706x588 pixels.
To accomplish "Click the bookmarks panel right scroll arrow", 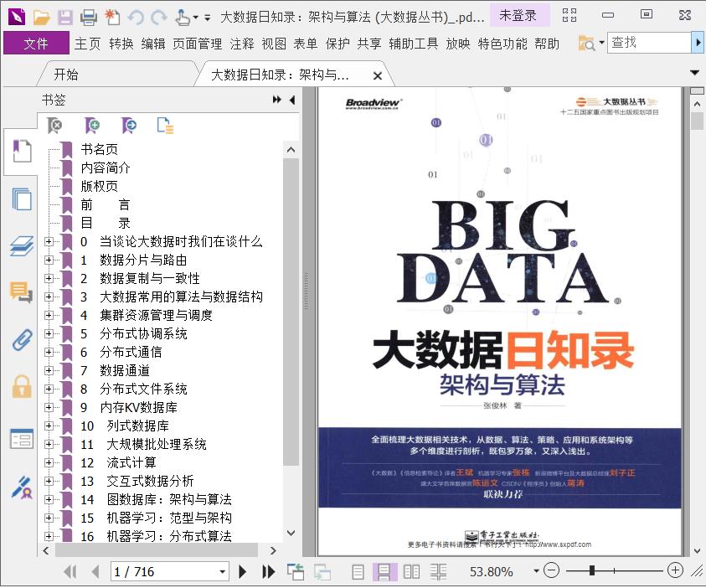I will tap(273, 550).
